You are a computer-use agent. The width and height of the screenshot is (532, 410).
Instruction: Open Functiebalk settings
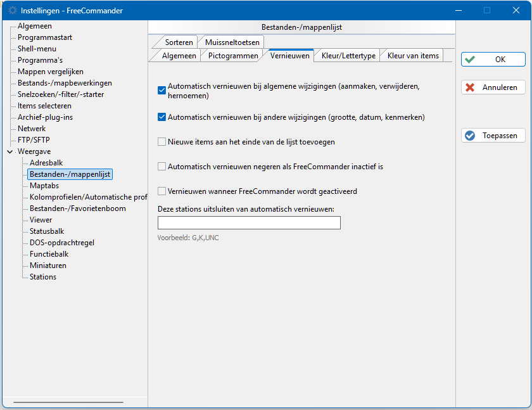(49, 254)
